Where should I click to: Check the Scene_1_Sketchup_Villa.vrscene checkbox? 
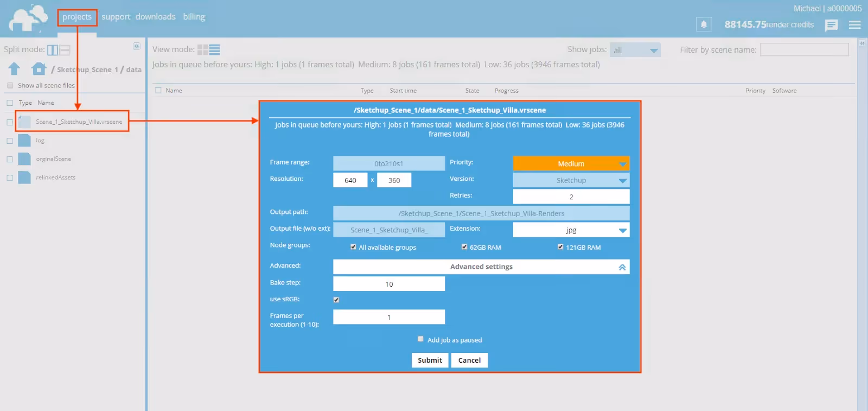click(10, 122)
